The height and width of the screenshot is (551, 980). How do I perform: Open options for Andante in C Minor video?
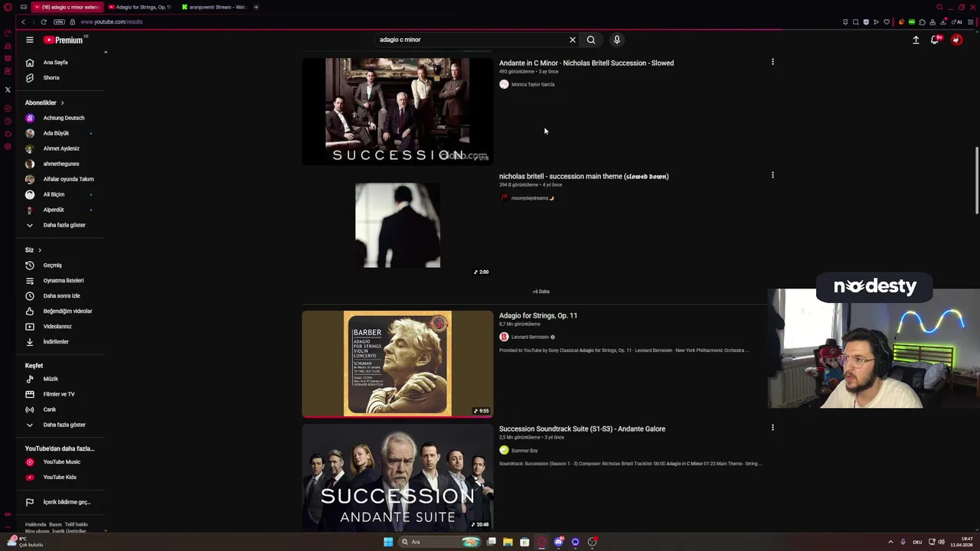pos(773,62)
